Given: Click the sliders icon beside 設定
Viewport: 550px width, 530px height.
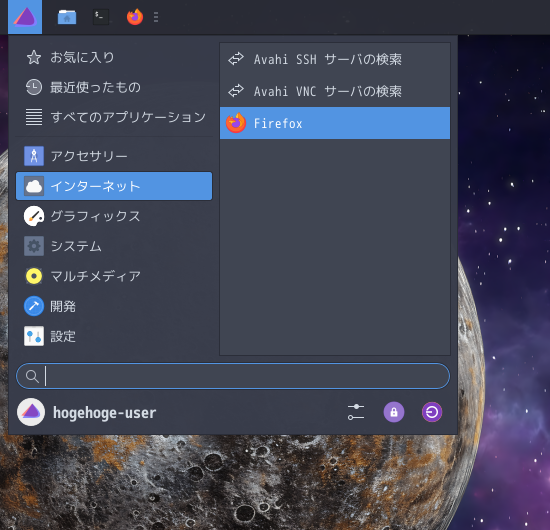Looking at the screenshot, I should click(x=34, y=336).
